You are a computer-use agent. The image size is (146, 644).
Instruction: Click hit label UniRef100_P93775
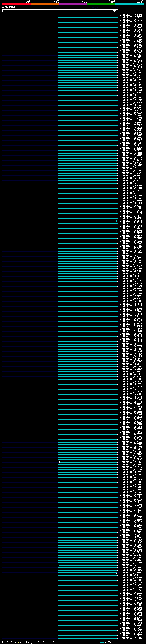pos(131,233)
